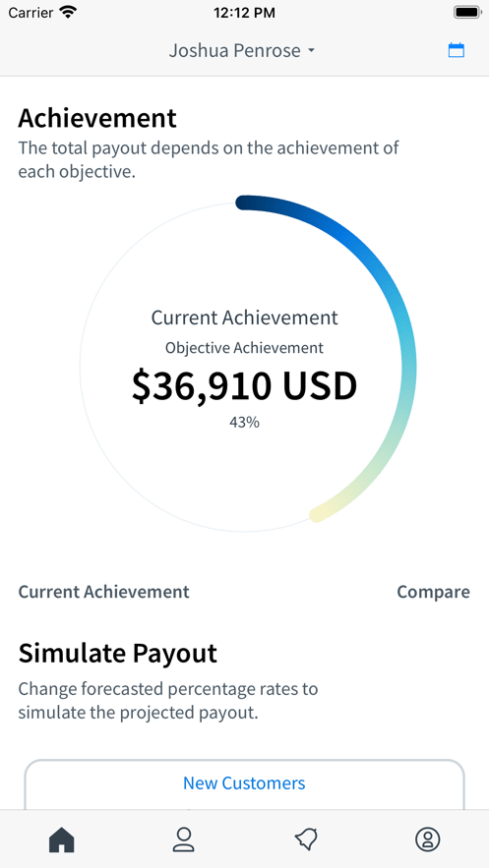Open the New Customers objective link
Screen dimensions: 489x868
pos(244,783)
